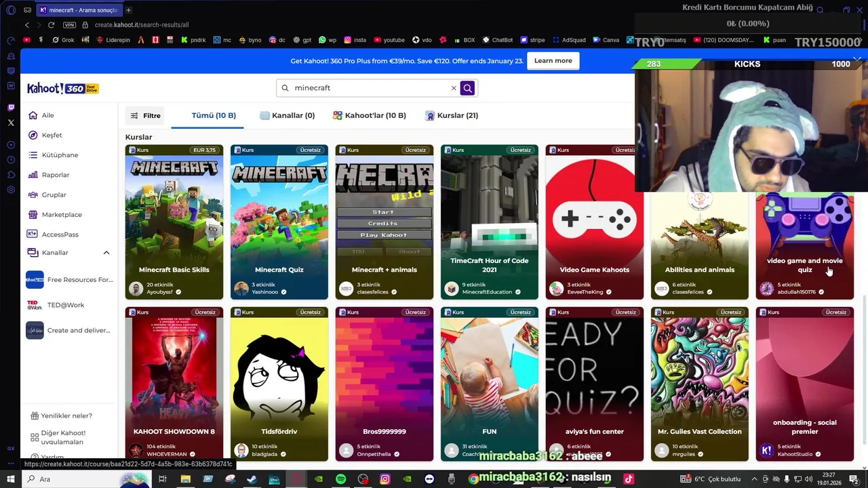Open the KAHOOT SHOWDOWN 8 course

point(174,384)
